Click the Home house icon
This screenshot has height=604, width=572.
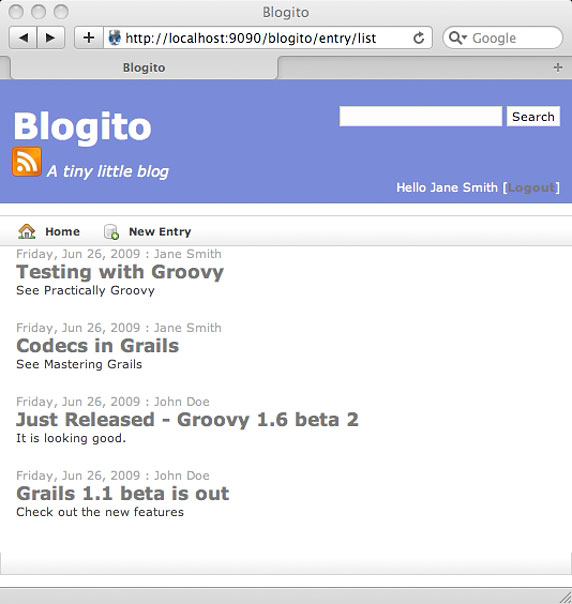coord(27,232)
